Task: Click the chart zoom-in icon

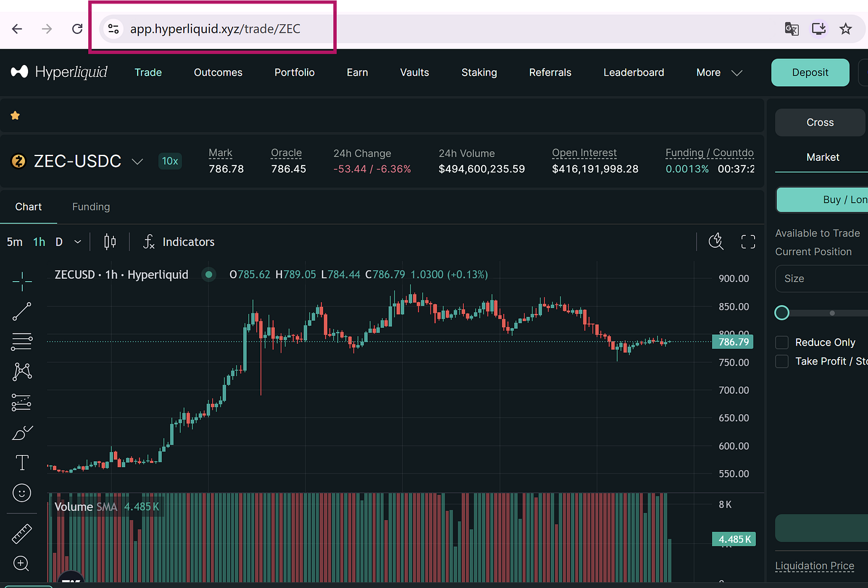Action: 21,564
